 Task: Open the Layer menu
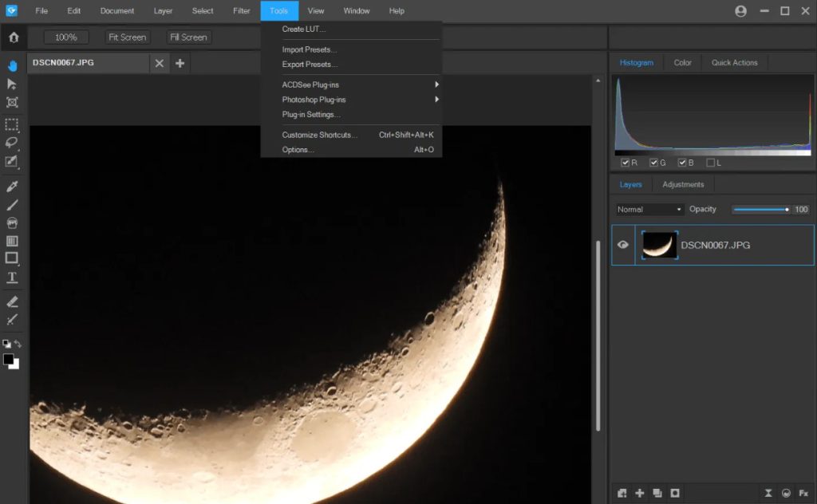click(x=163, y=10)
